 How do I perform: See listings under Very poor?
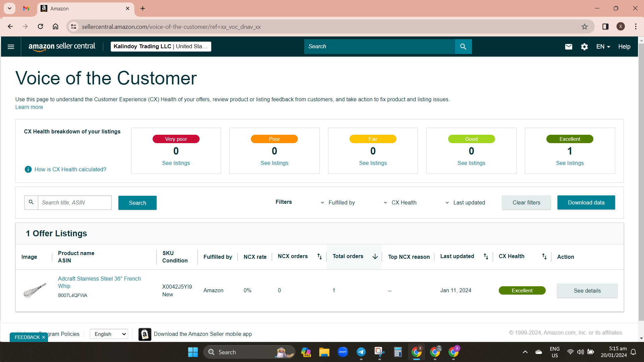point(176,163)
